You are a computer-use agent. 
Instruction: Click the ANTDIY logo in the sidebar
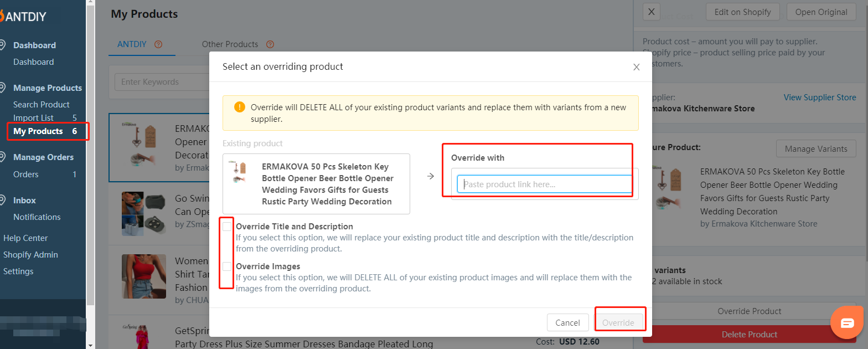pyautogui.click(x=23, y=17)
